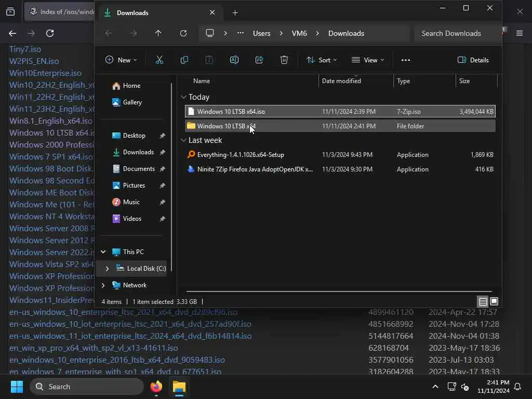Click the Win10Enterprise.iso link
The image size is (532, 399).
click(46, 73)
